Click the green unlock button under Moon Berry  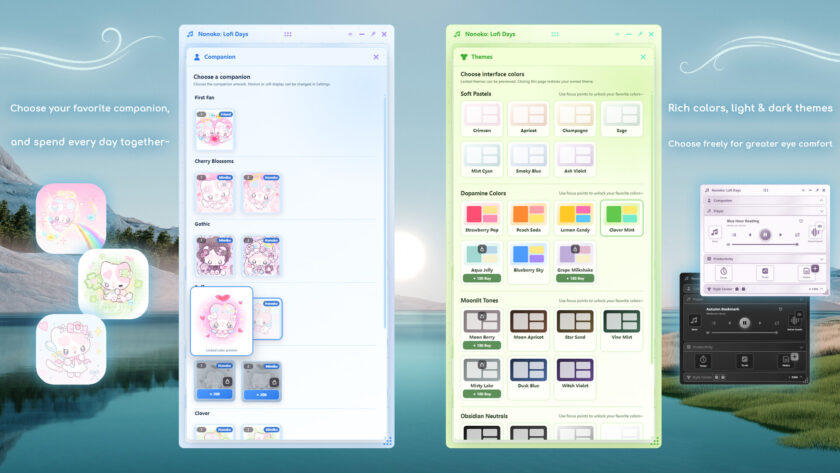click(482, 346)
